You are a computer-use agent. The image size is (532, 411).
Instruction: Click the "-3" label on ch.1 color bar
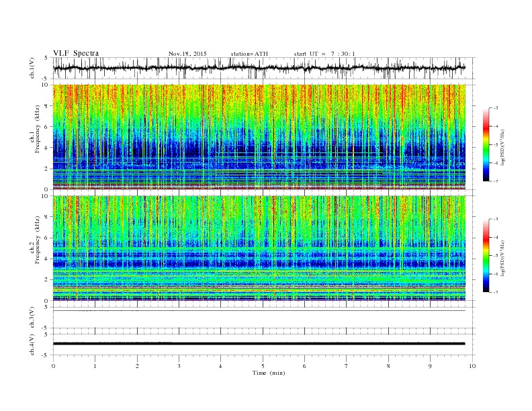[x=496, y=108]
